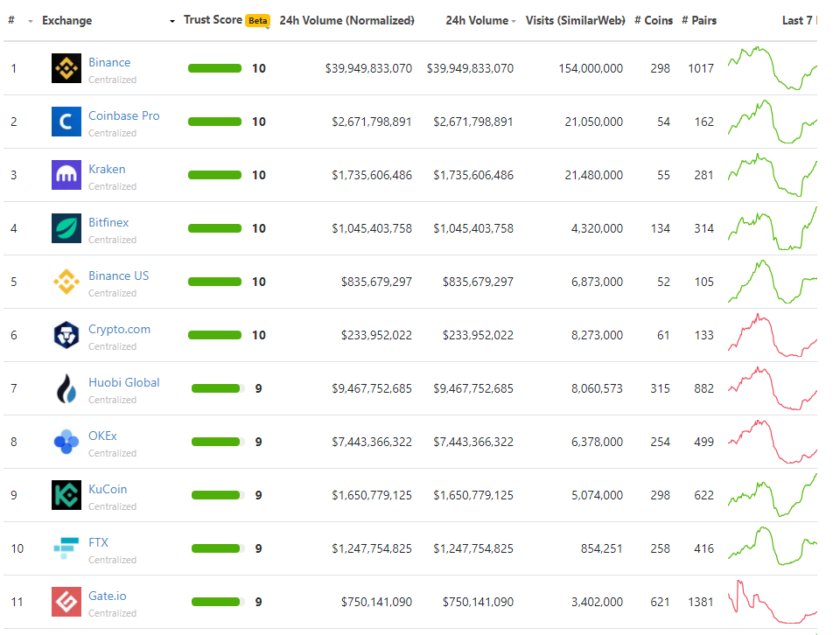
Task: Click Binance's green trust score bar
Action: (x=214, y=68)
